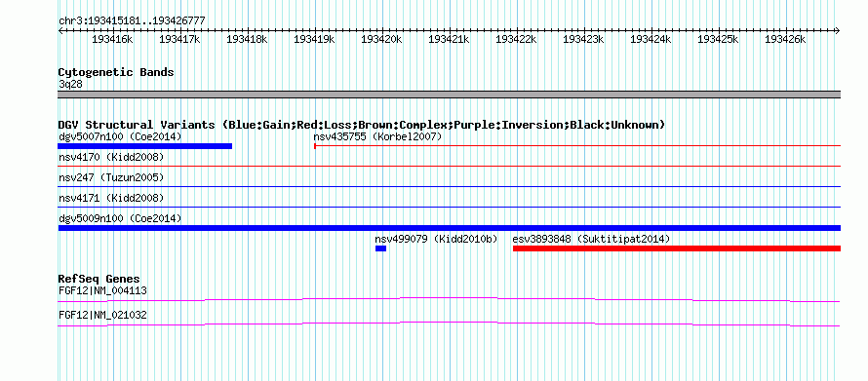
Task: Click the nsv4170 red loss line
Action: point(450,166)
